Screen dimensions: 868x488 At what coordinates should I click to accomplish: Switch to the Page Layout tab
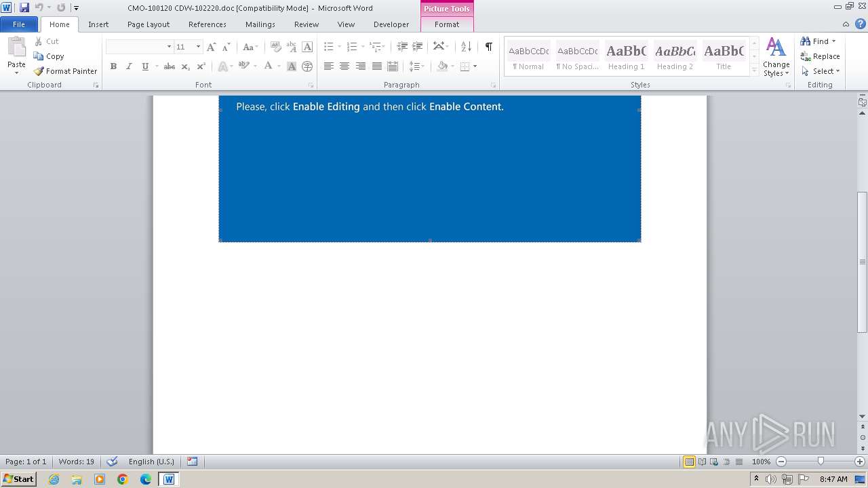click(149, 24)
